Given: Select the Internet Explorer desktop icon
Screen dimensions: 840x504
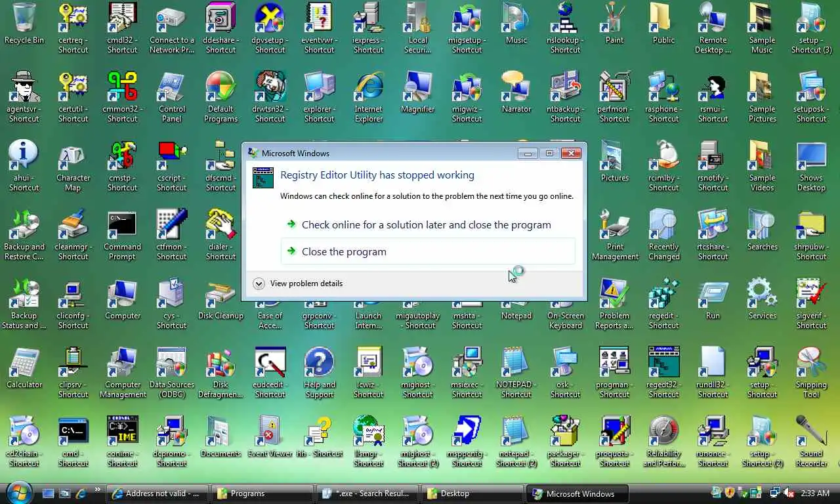Looking at the screenshot, I should 368,97.
